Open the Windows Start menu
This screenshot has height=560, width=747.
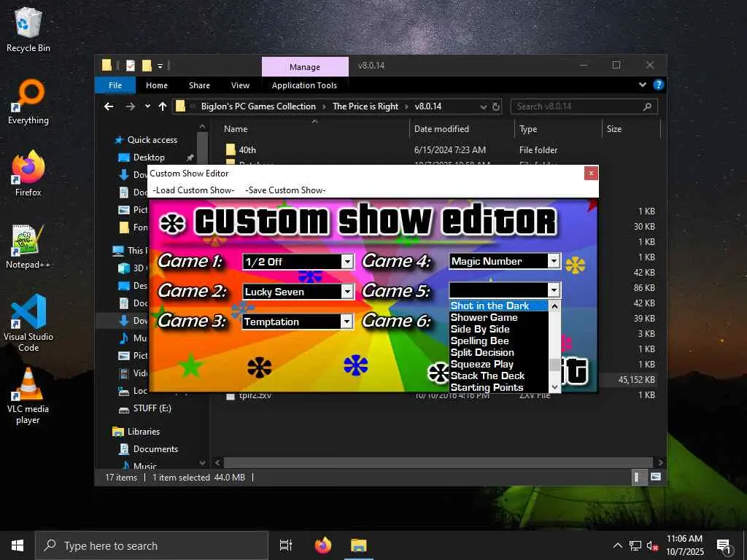(18, 545)
